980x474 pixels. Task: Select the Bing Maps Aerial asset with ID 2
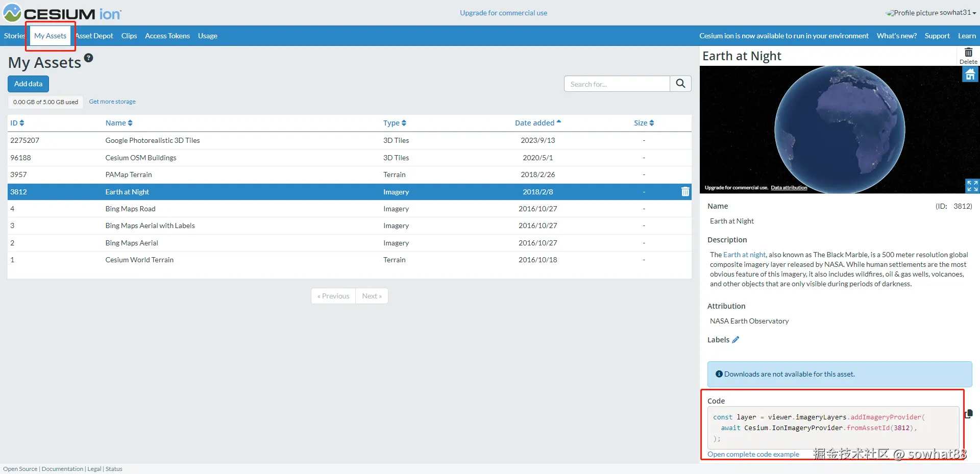(x=350, y=243)
